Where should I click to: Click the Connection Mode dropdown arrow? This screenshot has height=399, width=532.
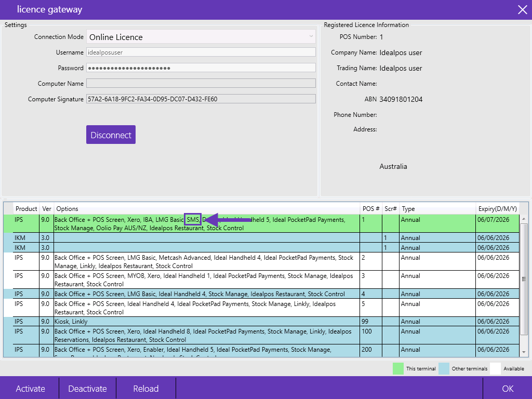click(311, 36)
